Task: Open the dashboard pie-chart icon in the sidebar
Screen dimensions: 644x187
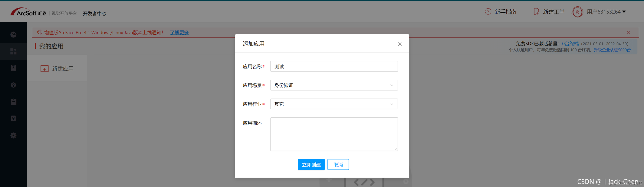Action: click(13, 35)
